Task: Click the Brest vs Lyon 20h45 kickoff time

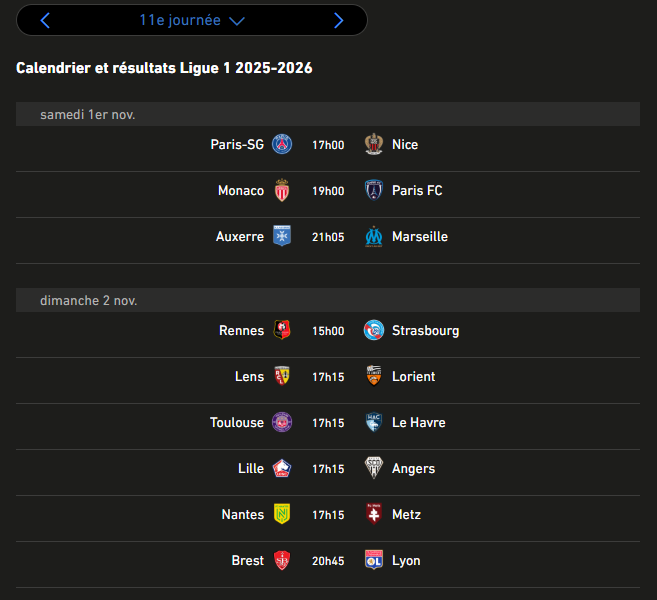Action: point(328,561)
